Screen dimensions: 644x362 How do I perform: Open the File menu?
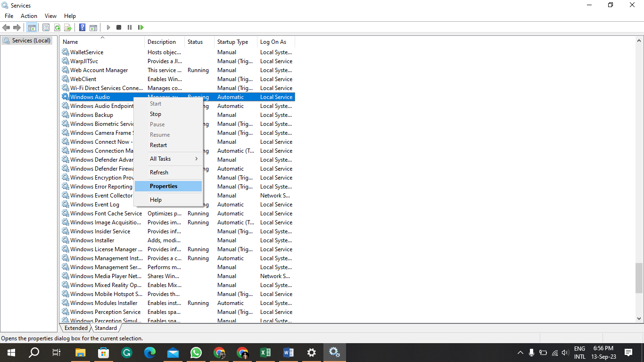click(x=9, y=16)
